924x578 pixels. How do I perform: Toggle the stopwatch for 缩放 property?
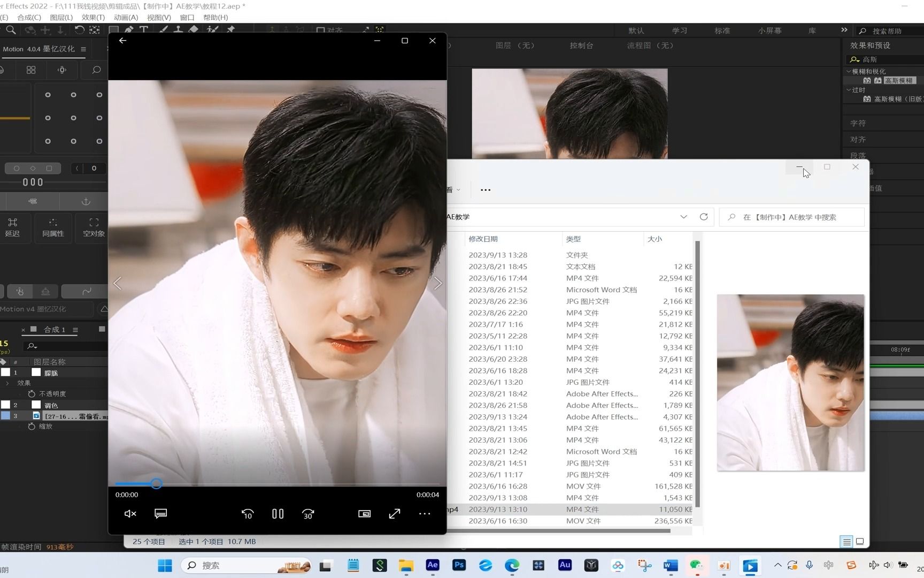point(32,427)
